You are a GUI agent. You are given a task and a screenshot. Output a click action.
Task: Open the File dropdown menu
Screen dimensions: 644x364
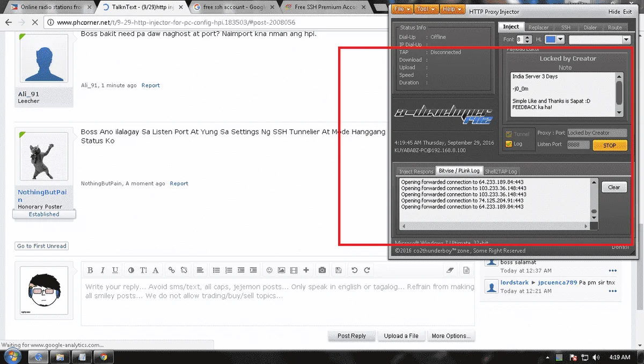tap(402, 9)
